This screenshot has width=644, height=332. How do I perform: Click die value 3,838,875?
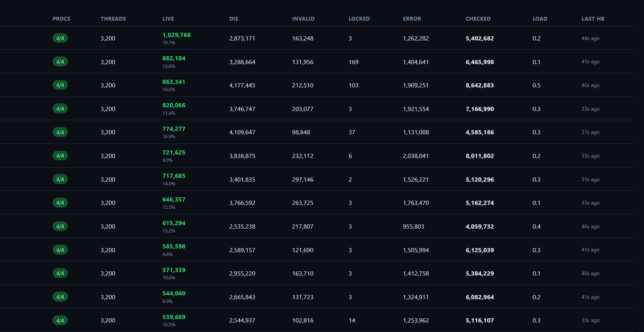242,156
